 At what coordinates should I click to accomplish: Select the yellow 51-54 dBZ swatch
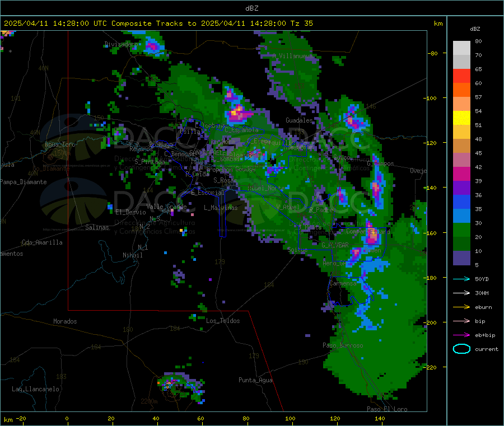point(461,118)
